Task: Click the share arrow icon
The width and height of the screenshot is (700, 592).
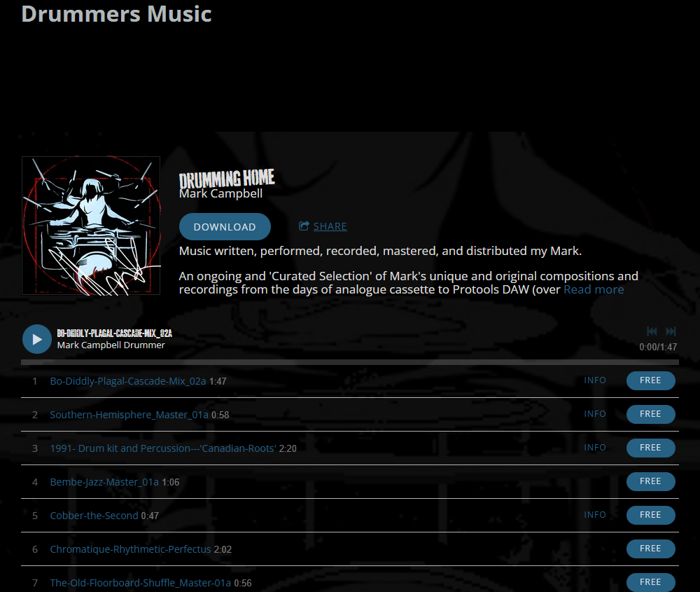Action: [304, 226]
